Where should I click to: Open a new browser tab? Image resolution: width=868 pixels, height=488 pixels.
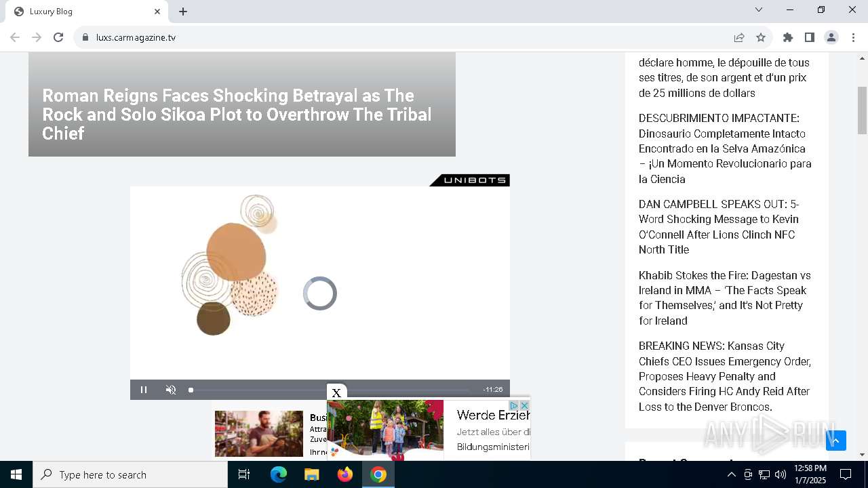click(183, 12)
